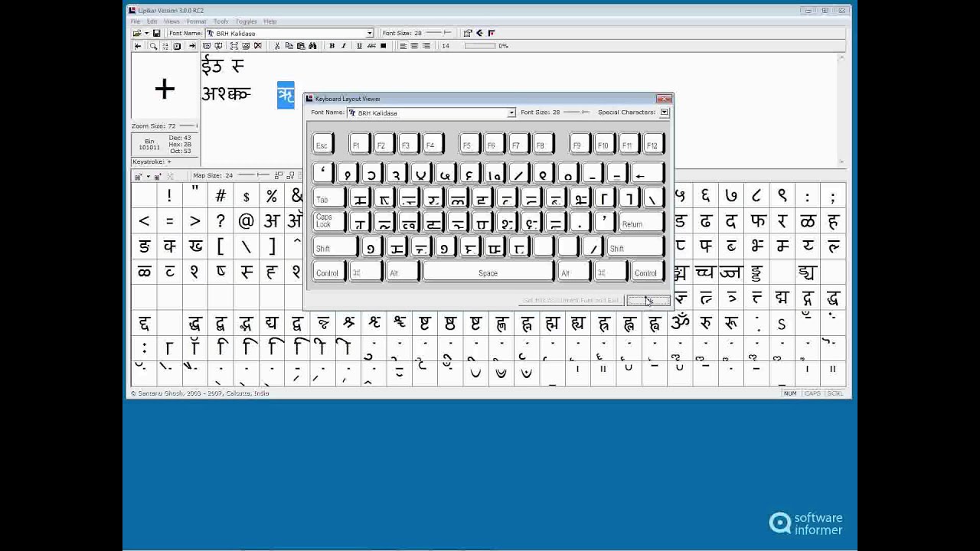The image size is (980, 551).
Task: Click the save floppy disk icon
Action: [156, 34]
